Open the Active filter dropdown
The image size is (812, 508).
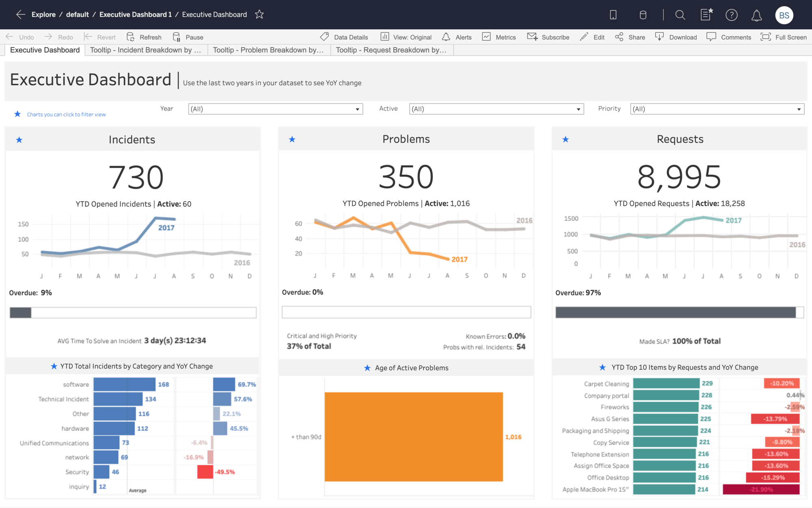click(578, 109)
